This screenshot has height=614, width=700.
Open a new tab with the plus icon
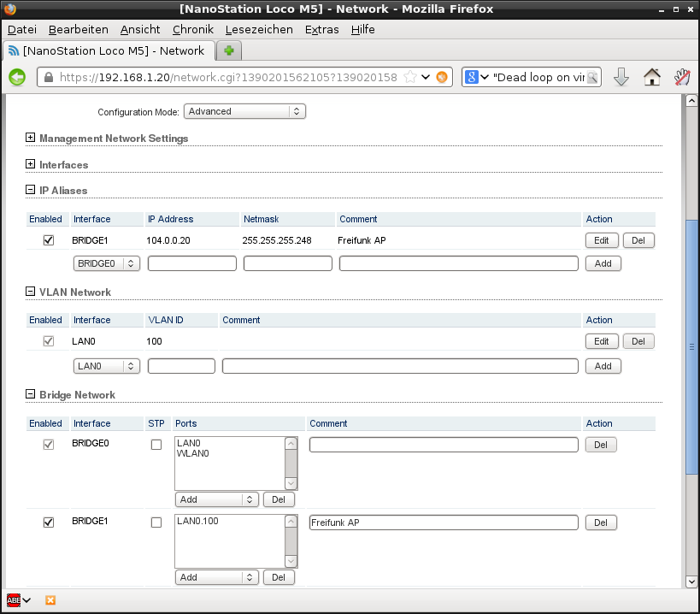(x=229, y=50)
